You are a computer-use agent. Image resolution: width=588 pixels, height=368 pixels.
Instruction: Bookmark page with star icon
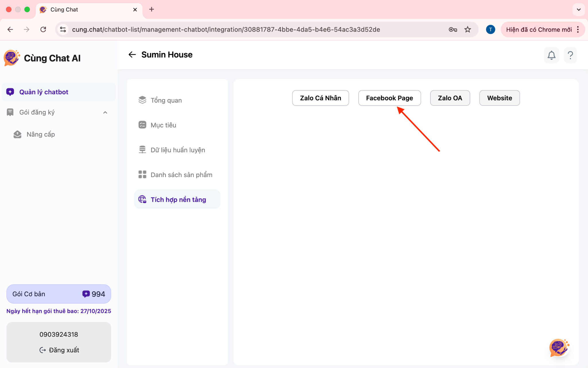468,29
